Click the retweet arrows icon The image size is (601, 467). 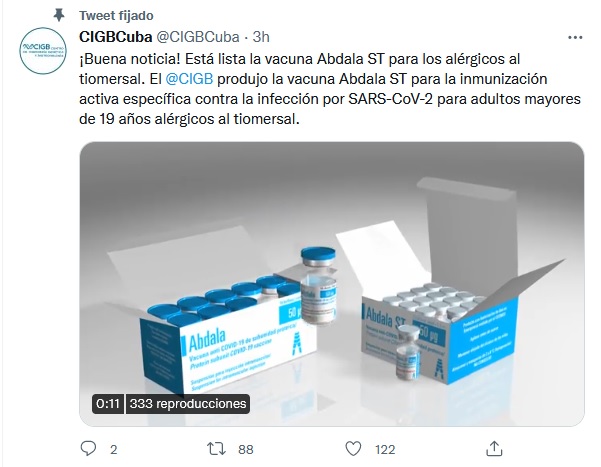[216, 449]
